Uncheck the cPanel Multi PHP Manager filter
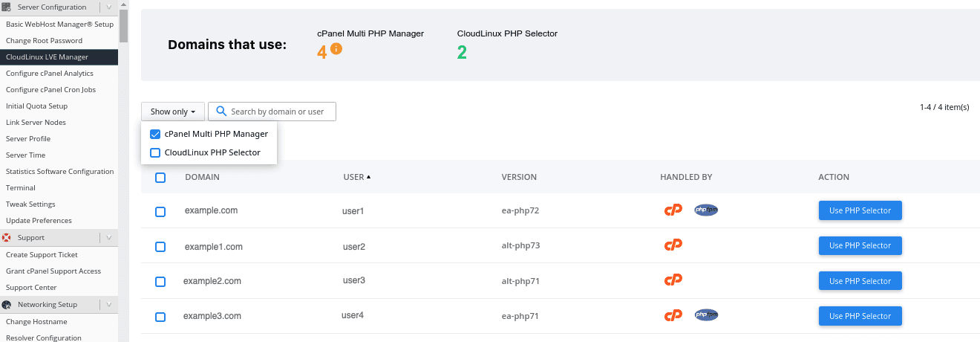 click(155, 135)
